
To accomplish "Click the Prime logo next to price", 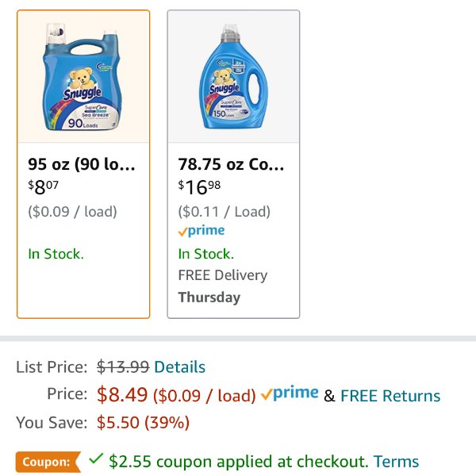I will click(290, 393).
